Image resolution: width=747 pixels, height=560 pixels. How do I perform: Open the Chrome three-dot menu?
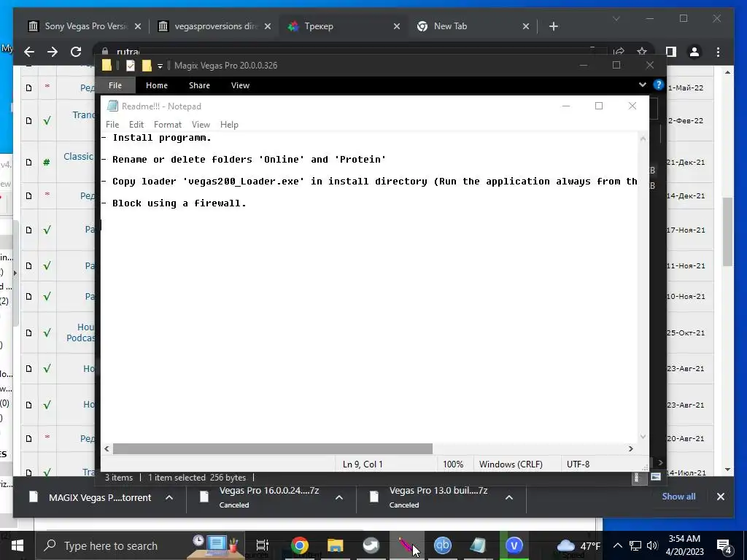click(718, 52)
